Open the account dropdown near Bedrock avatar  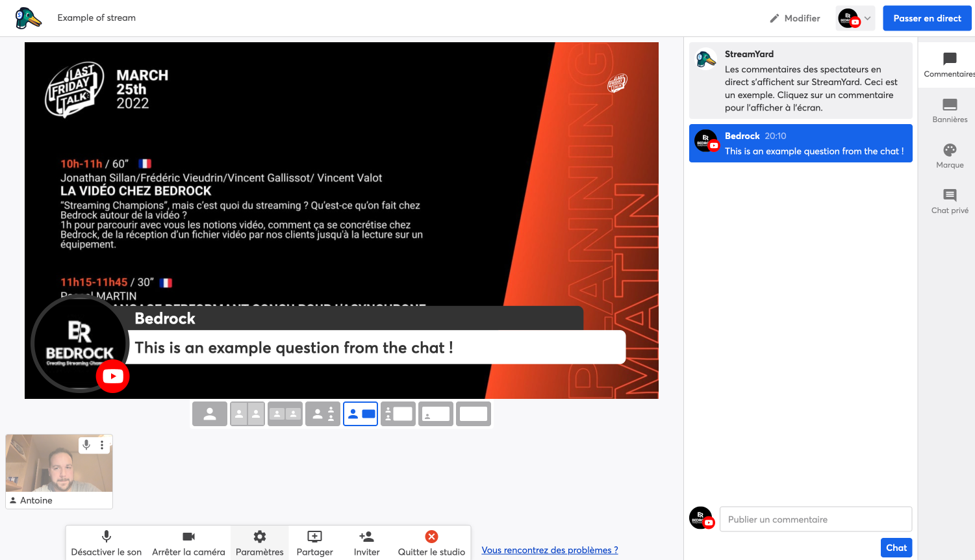[x=855, y=18]
